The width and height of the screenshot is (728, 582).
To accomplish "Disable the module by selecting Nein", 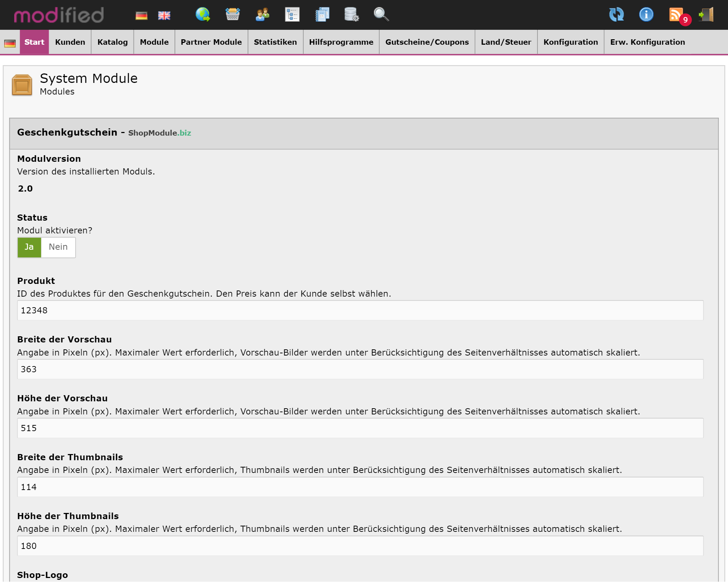I will [58, 247].
